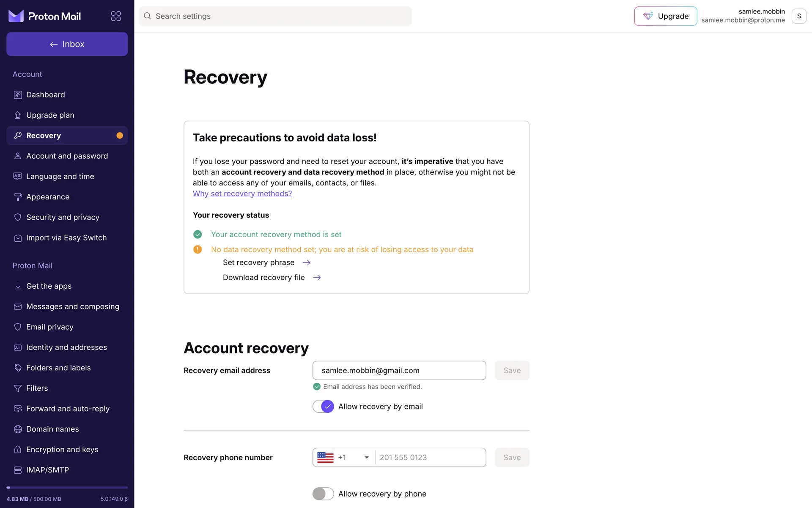Click the Proton Mail logo
812x508 pixels.
tap(45, 16)
